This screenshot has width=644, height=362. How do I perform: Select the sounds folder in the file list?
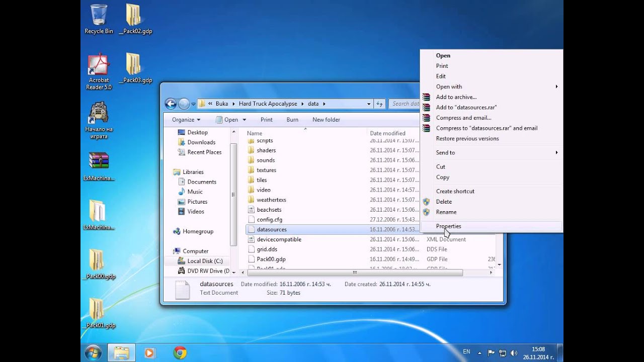click(266, 160)
